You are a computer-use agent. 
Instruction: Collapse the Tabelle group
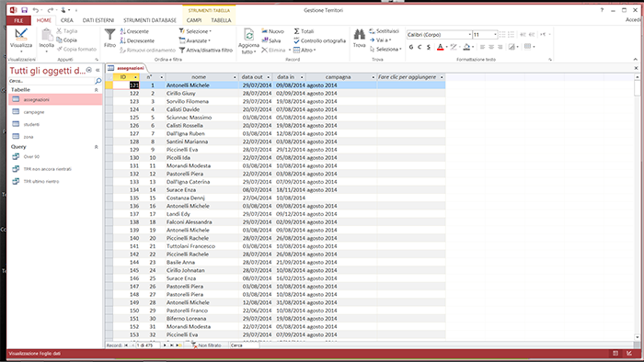96,90
